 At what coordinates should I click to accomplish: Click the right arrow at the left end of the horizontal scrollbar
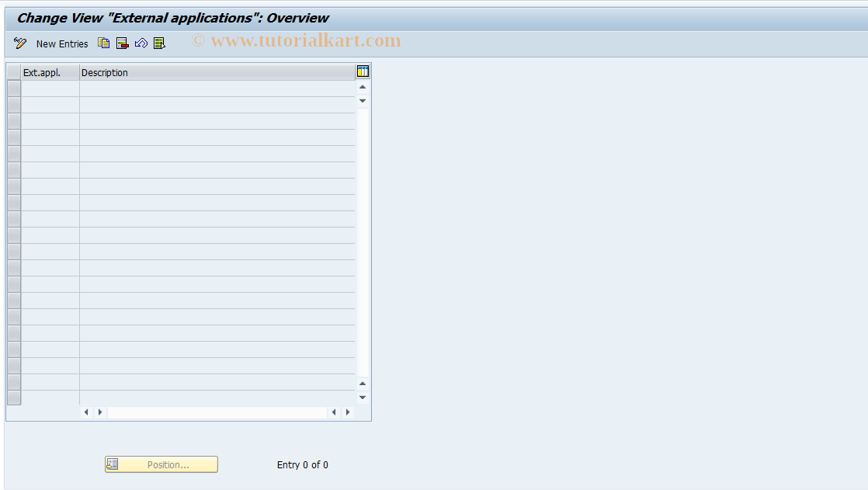point(100,412)
